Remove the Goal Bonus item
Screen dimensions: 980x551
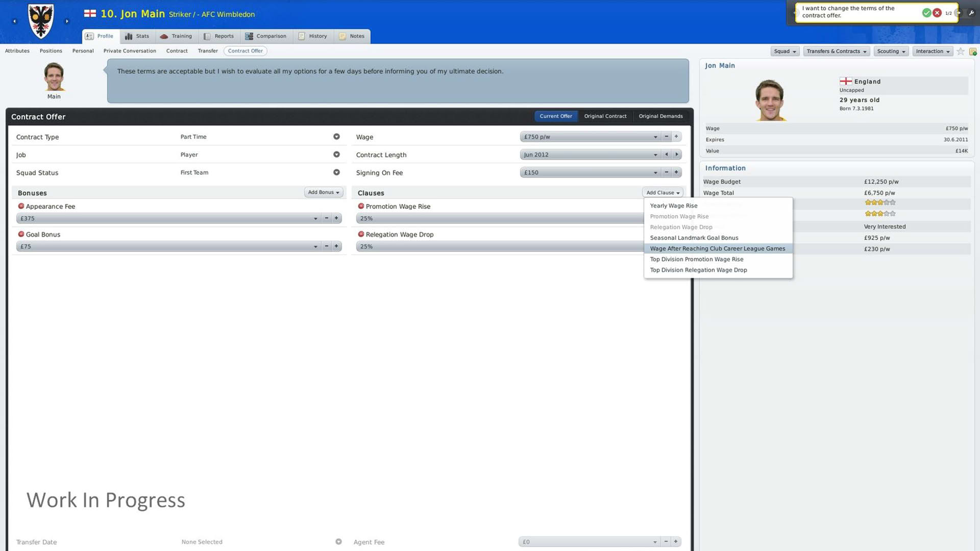click(x=21, y=234)
